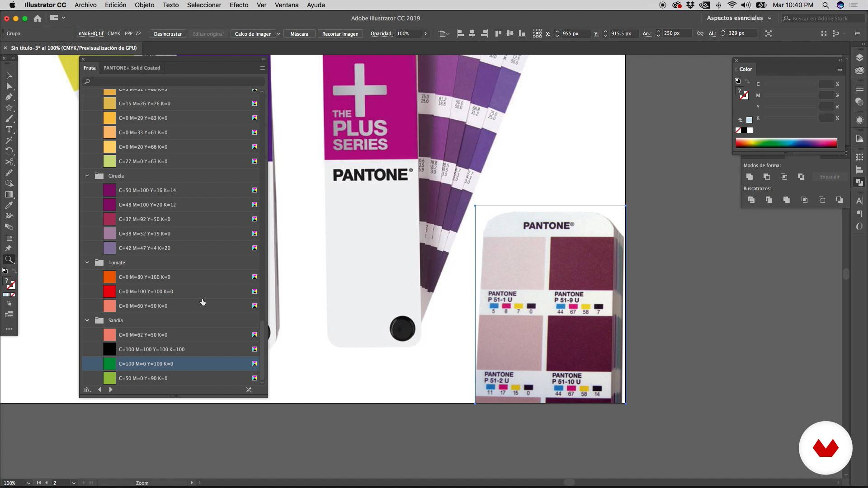Image resolution: width=868 pixels, height=488 pixels.
Task: Open the Archivo menu
Action: click(x=85, y=5)
